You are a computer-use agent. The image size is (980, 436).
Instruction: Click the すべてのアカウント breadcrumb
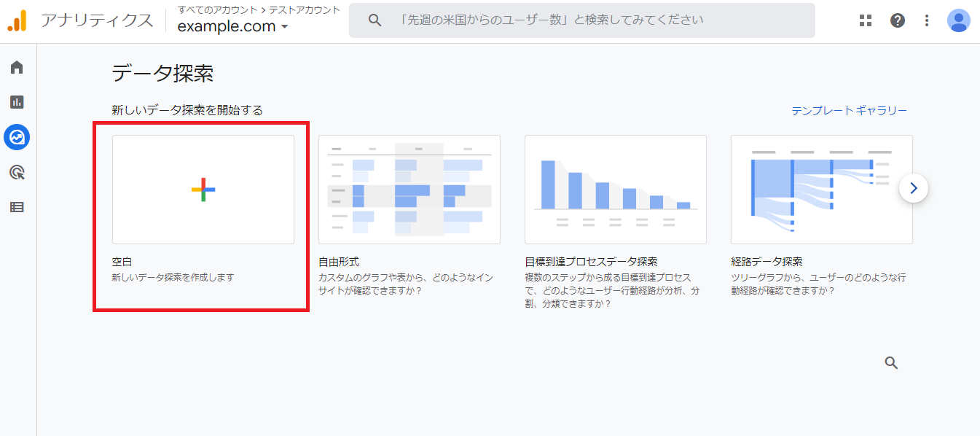pos(219,9)
